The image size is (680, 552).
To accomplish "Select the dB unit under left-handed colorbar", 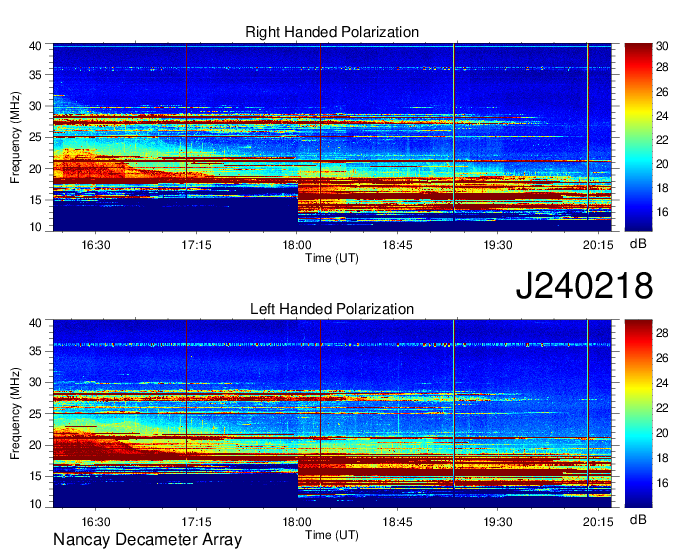I will 638,520.
